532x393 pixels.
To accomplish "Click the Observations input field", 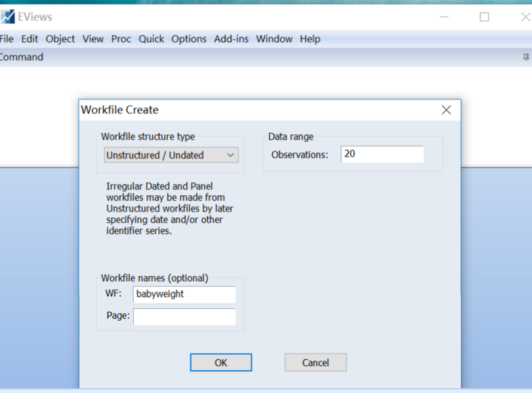I will click(382, 154).
